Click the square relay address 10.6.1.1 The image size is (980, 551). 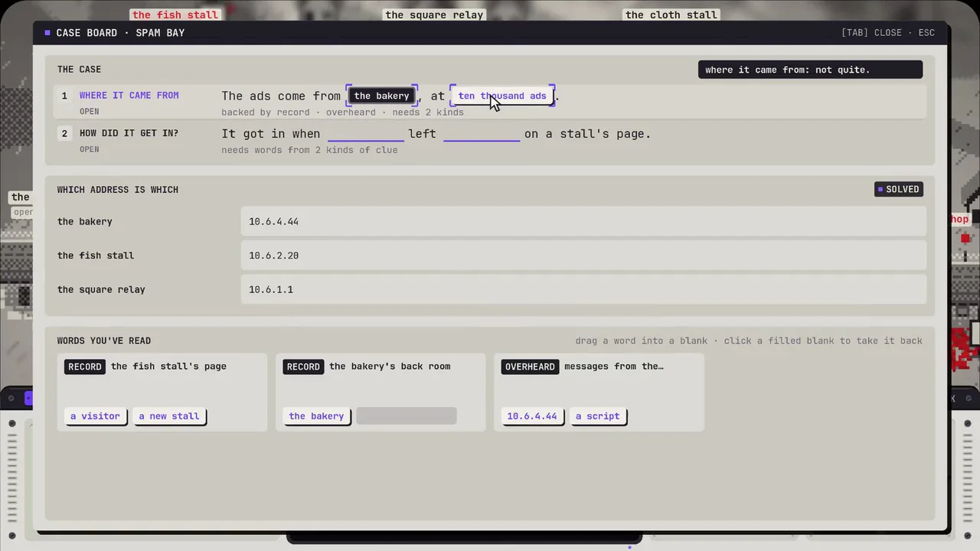coord(583,289)
